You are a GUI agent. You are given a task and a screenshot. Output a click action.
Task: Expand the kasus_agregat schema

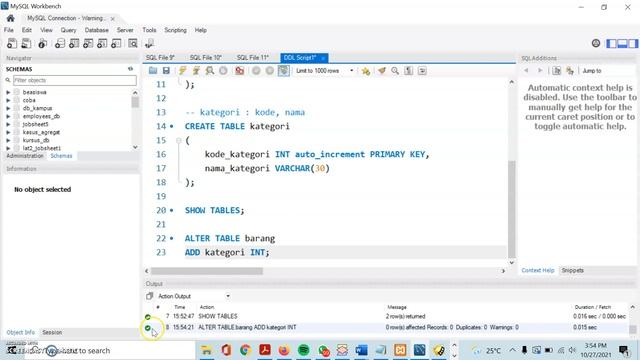coord(8,132)
